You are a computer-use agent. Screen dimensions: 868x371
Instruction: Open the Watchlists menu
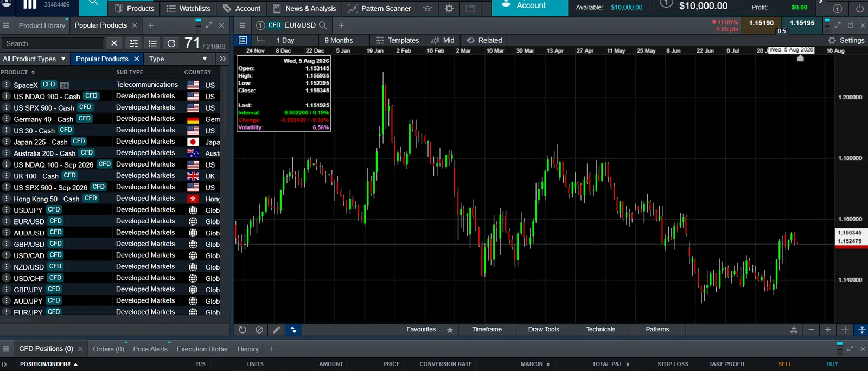tap(188, 8)
